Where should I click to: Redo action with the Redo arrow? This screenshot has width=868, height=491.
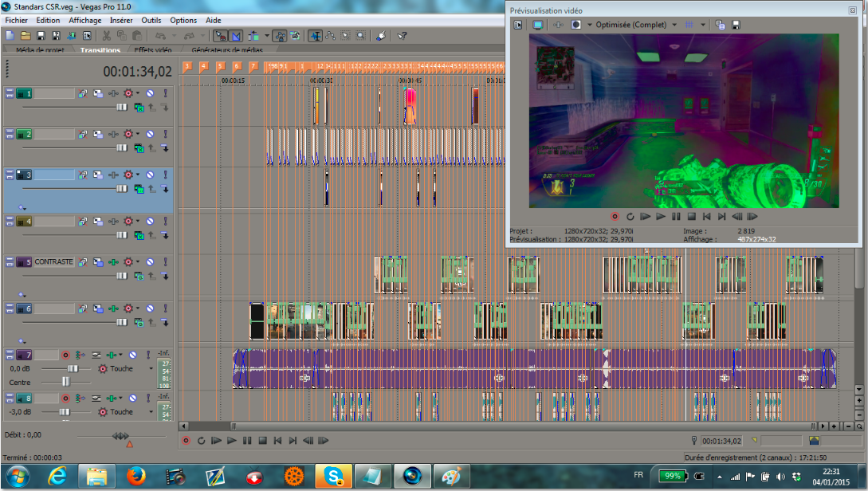(189, 35)
